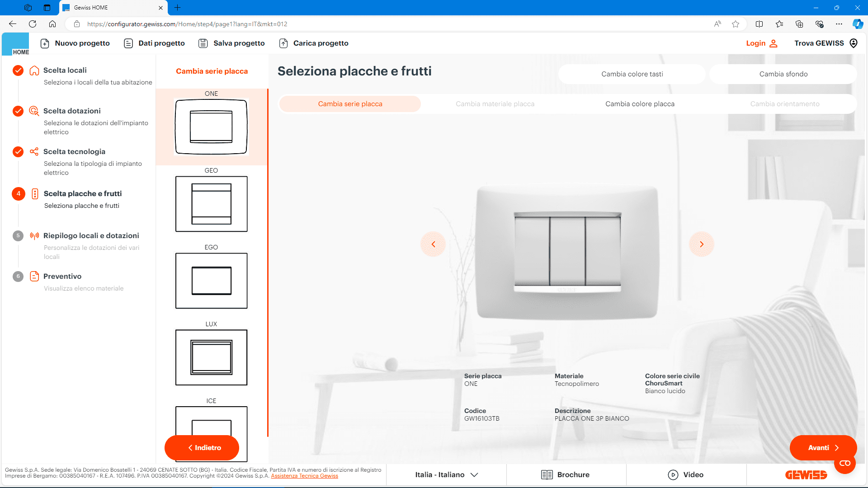
Task: Add page to favorites star
Action: click(x=736, y=24)
